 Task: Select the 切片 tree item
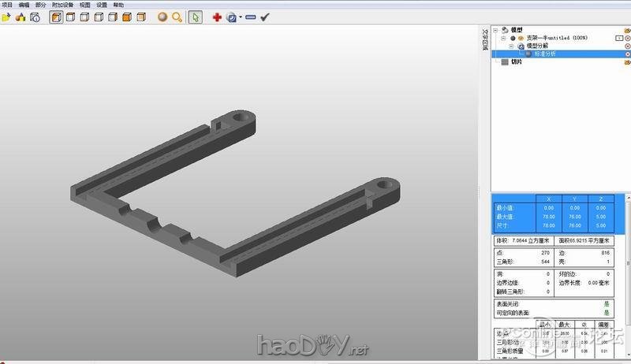coord(516,61)
